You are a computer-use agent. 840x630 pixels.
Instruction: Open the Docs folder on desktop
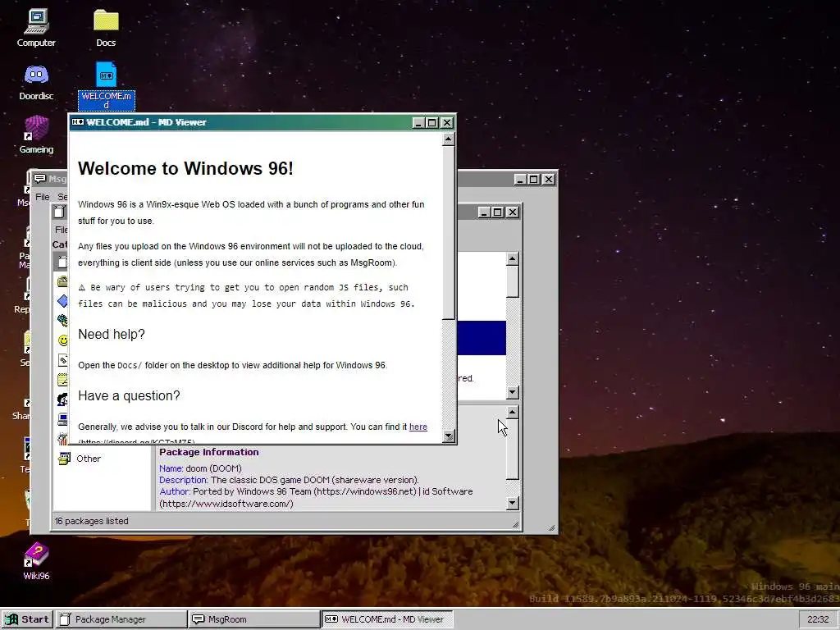pyautogui.click(x=106, y=28)
